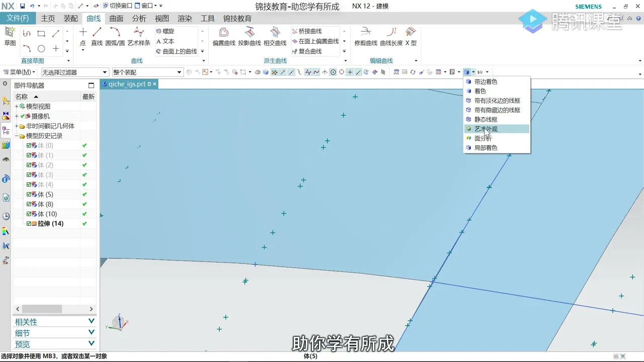Image resolution: width=644 pixels, height=362 pixels.
Task: Click the part navigator horizontal scrollbar
Action: click(42, 309)
